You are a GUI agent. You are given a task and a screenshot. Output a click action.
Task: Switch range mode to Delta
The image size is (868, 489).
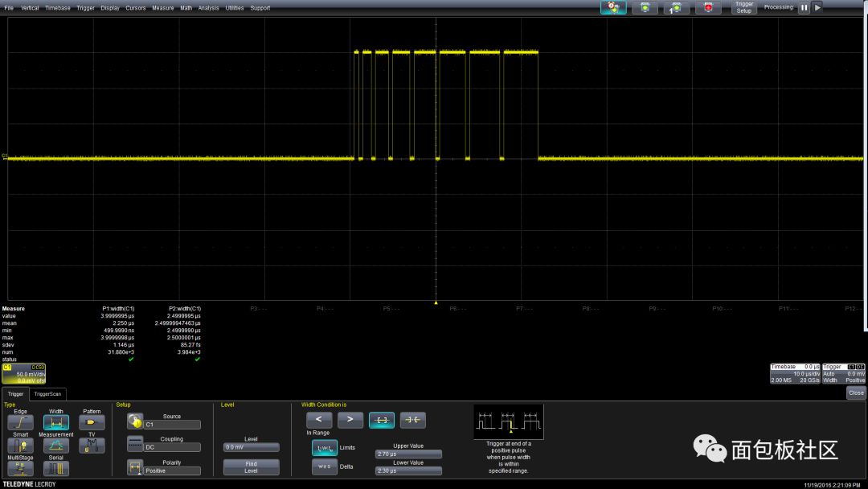(324, 466)
